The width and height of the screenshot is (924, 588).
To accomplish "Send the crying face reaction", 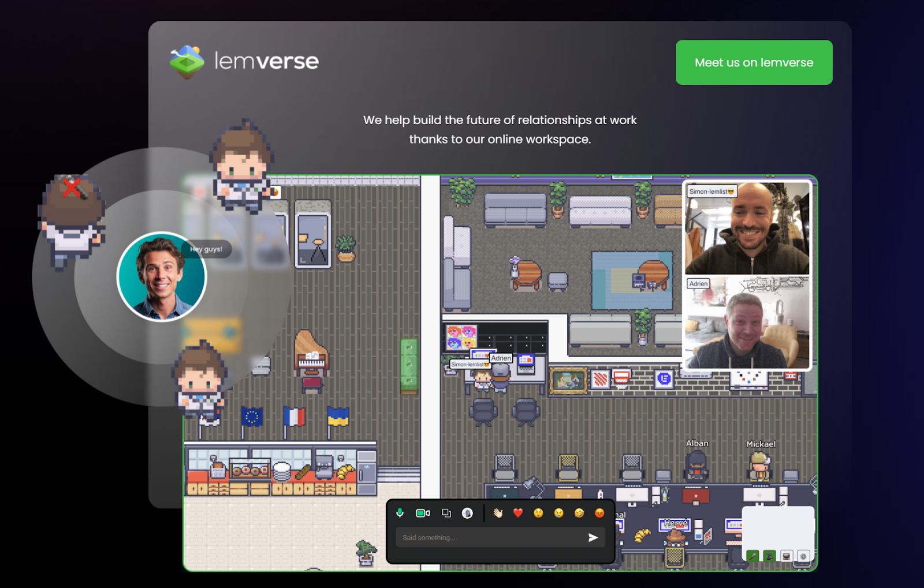I will (x=558, y=512).
